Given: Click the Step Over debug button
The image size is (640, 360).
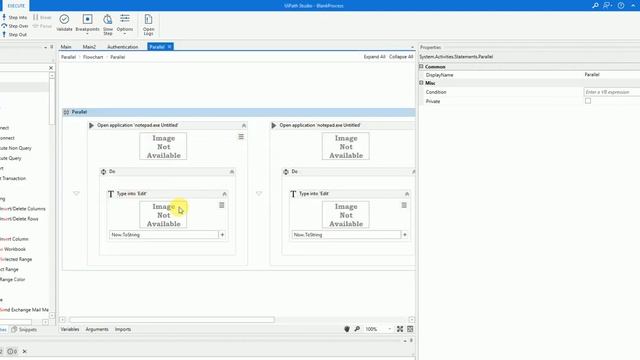Looking at the screenshot, I should (x=15, y=26).
